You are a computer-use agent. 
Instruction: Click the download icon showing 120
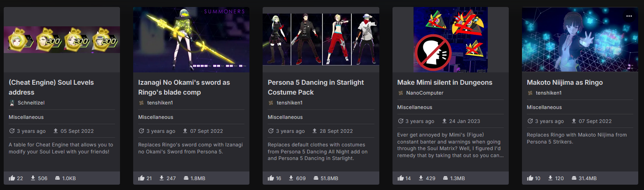tap(550, 178)
